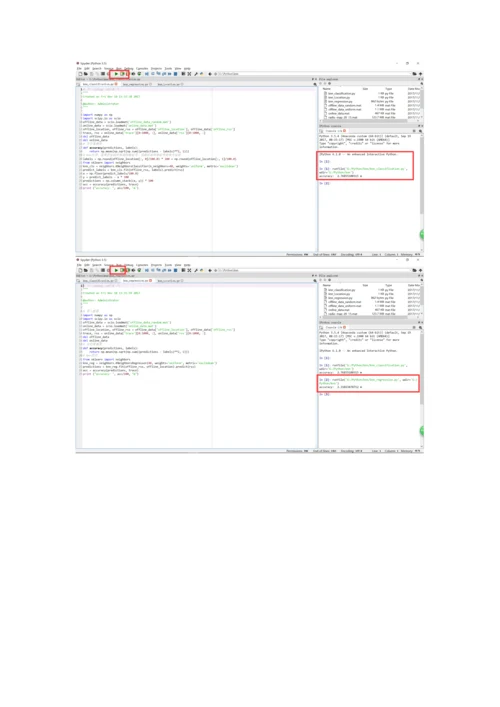Click online_data.mat in upper File explorer
This screenshot has height=707, width=500.
tap(339, 114)
